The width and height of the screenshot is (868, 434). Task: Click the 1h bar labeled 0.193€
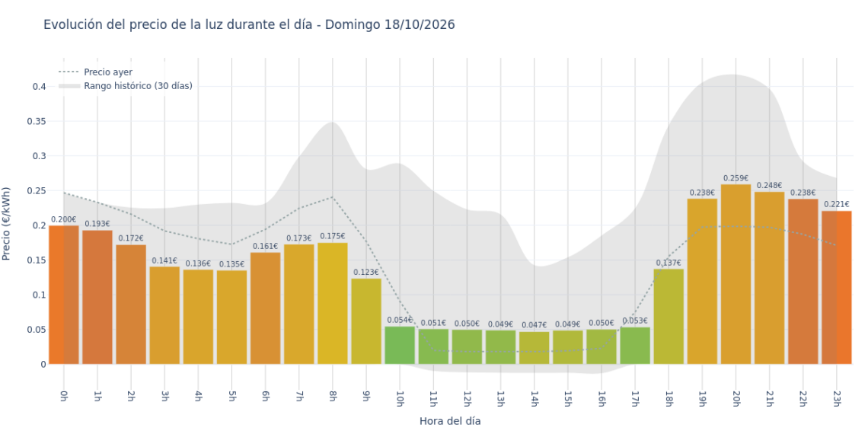(x=97, y=297)
